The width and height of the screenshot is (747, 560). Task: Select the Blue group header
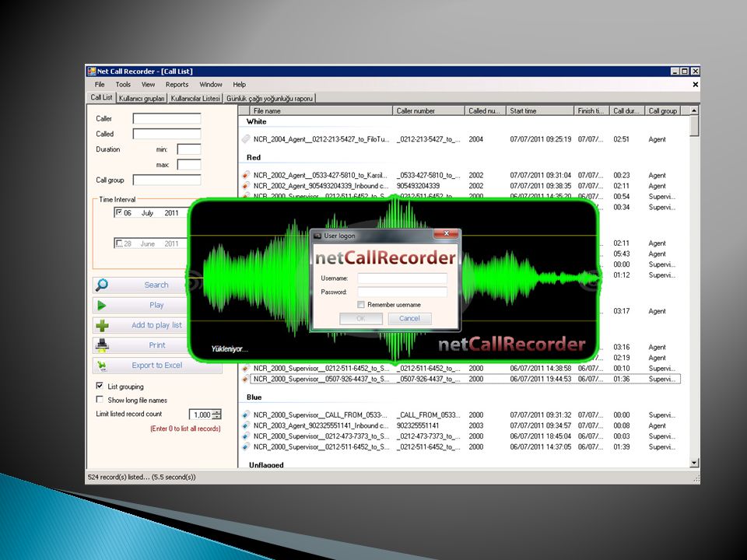[x=254, y=397]
